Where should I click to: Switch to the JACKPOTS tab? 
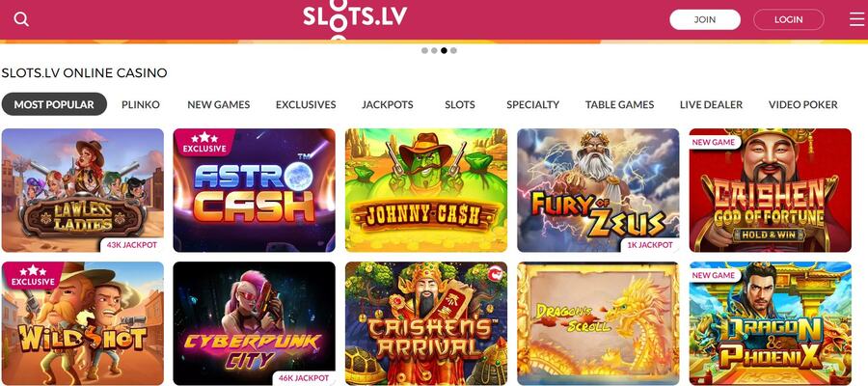(388, 104)
